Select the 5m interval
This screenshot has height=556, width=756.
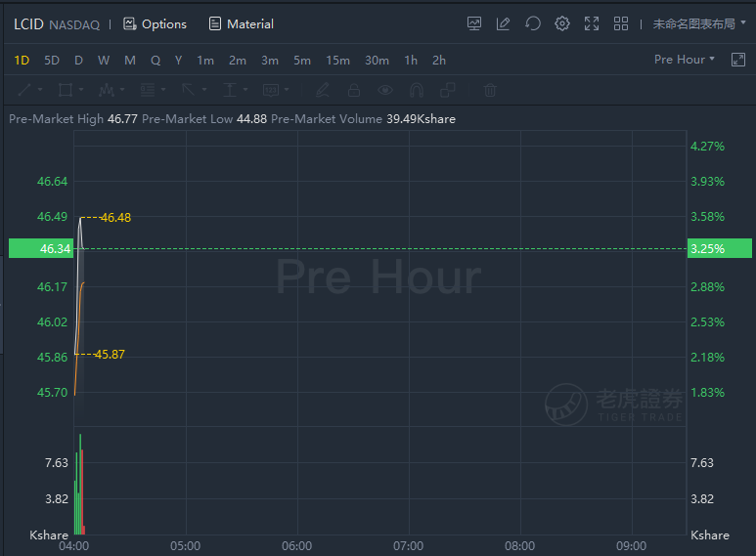tap(302, 61)
